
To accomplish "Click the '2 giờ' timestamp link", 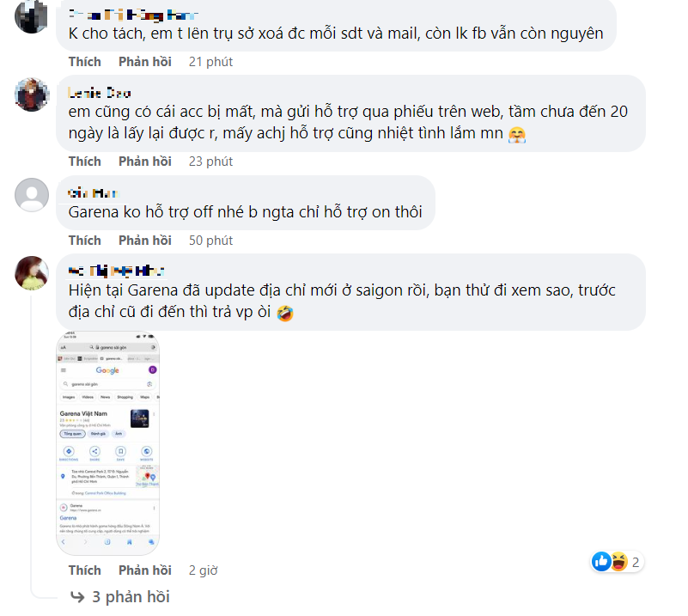I will click(204, 570).
